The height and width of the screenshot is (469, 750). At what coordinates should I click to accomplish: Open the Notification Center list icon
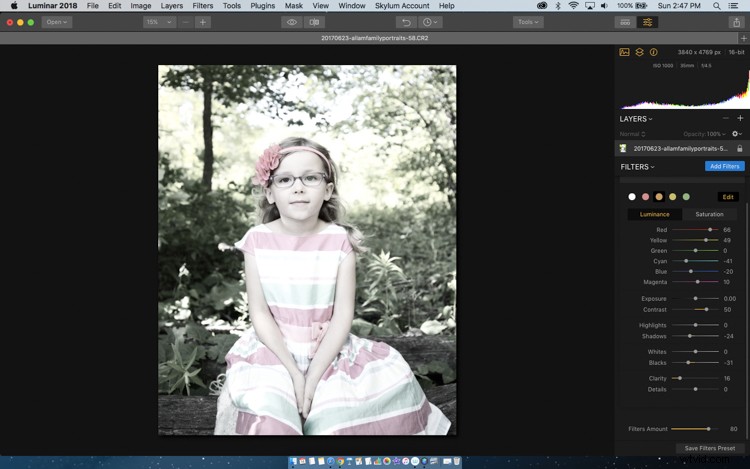[733, 6]
